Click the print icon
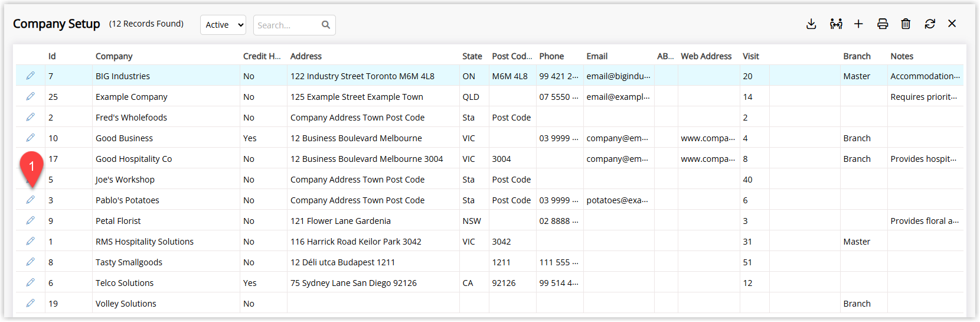The image size is (980, 322). click(883, 24)
